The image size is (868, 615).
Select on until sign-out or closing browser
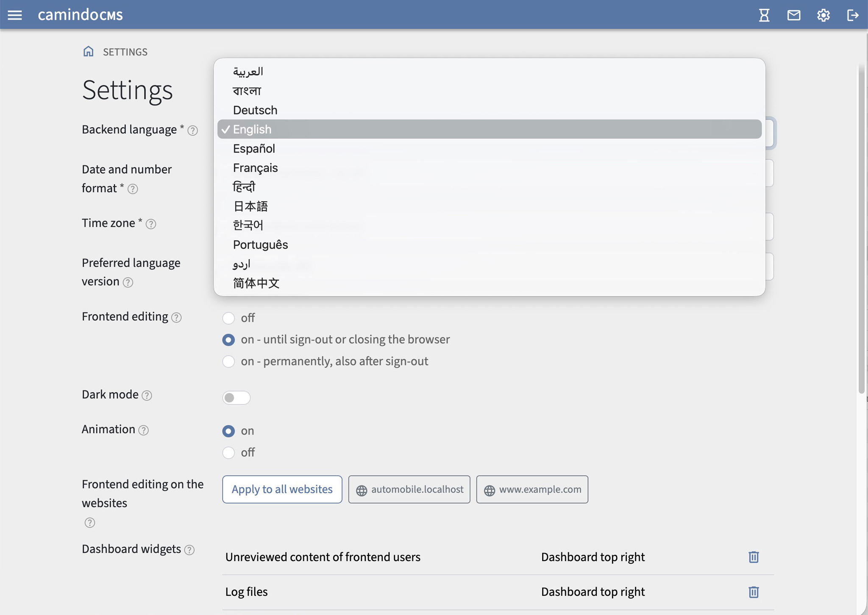coord(228,340)
